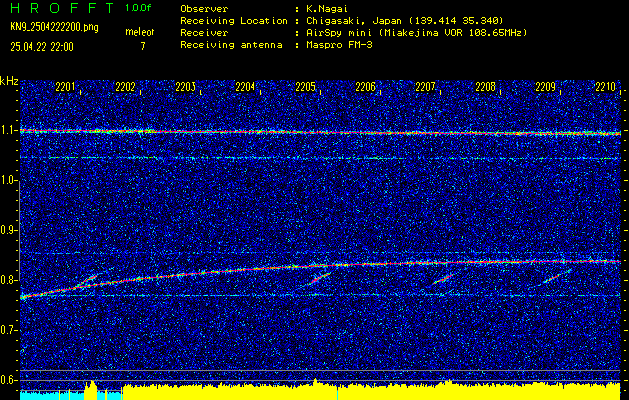Click the 2209 time marker
The width and height of the screenshot is (629, 400).
(546, 87)
